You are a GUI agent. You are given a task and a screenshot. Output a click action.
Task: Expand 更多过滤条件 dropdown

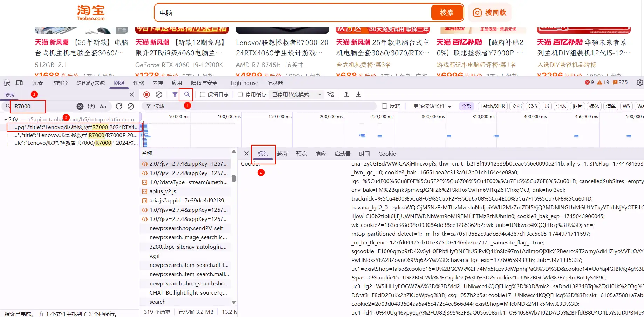tap(432, 106)
